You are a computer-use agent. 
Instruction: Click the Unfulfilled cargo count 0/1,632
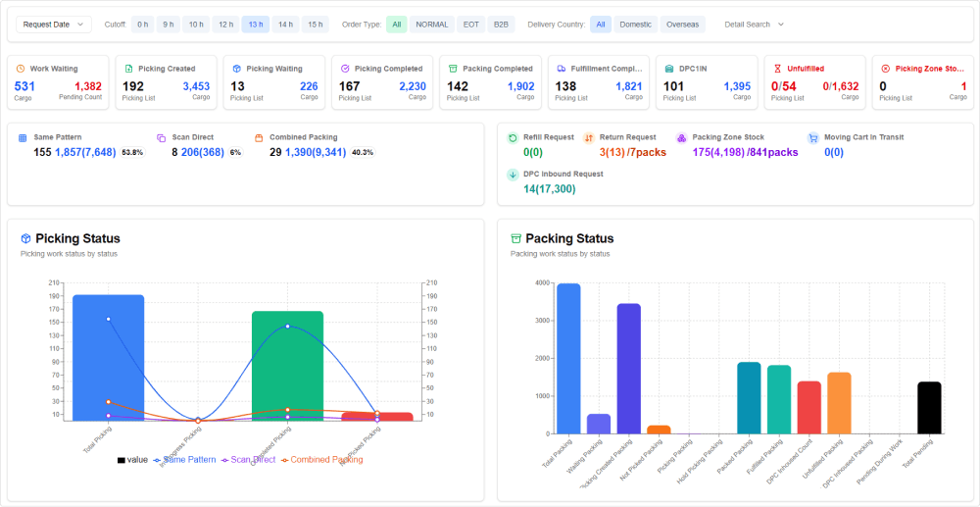click(x=841, y=86)
